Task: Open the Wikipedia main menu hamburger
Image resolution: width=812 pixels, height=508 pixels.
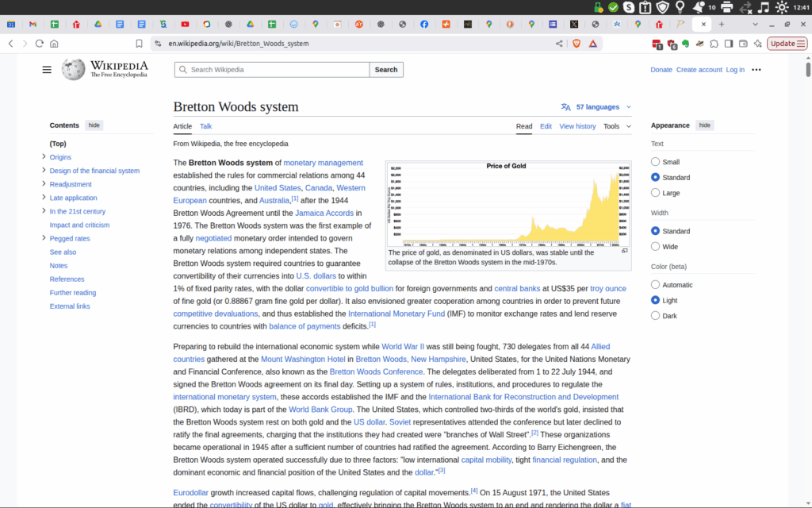Action: click(47, 70)
